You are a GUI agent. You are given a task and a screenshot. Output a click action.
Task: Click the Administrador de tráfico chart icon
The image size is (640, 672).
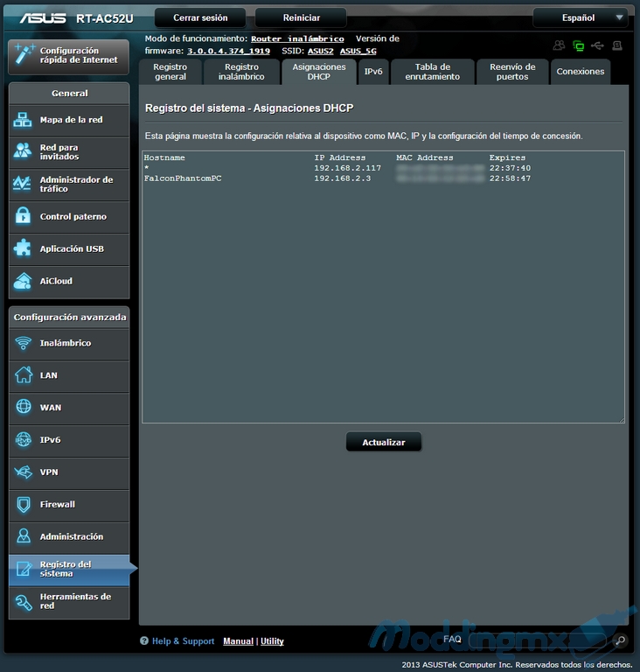coord(22,184)
